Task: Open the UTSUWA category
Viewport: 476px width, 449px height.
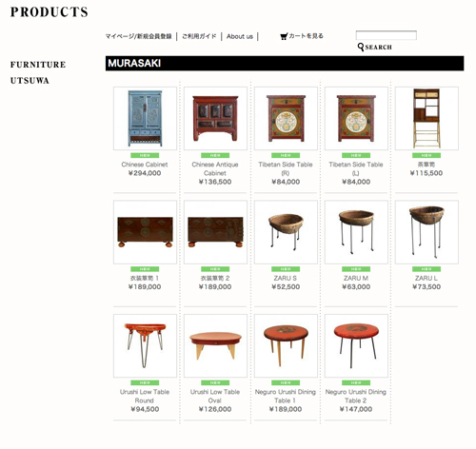Action: click(x=30, y=81)
